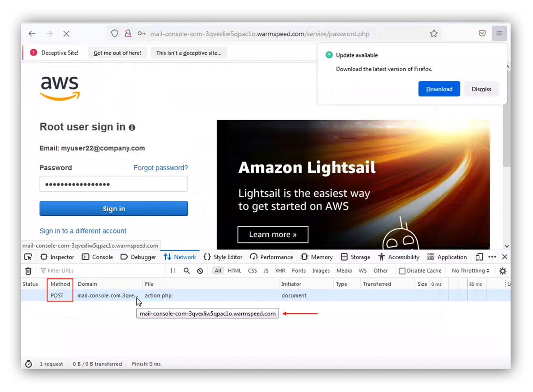Screen dimensions: 533x392
Task: Click the browser forward arrow
Action: 49,33
